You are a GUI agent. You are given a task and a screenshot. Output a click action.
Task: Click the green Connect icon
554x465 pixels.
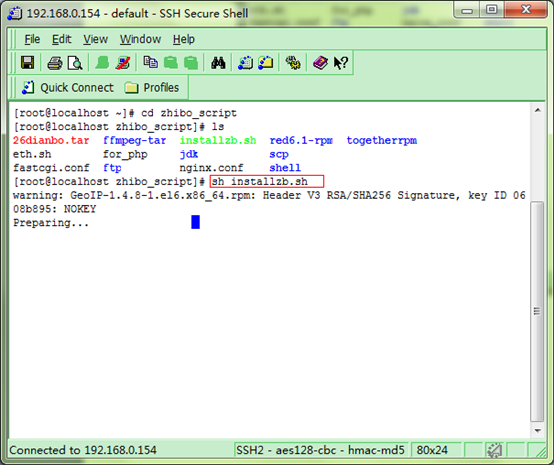pyautogui.click(x=102, y=63)
